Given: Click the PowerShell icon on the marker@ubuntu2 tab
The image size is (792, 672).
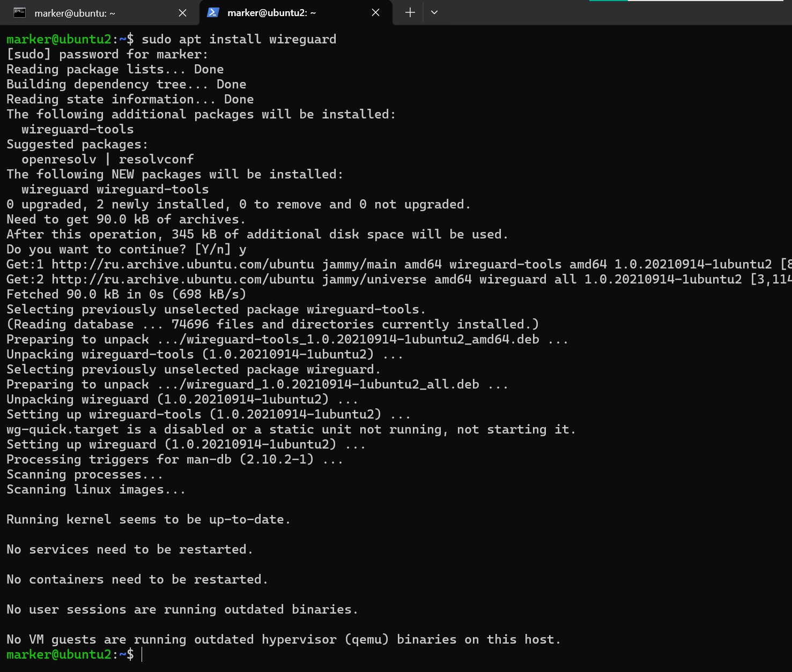Looking at the screenshot, I should coord(213,12).
